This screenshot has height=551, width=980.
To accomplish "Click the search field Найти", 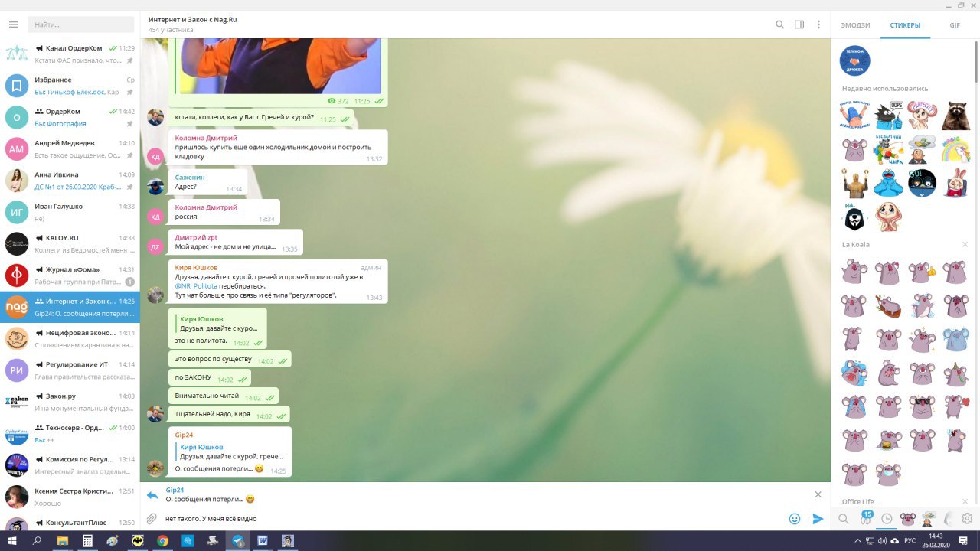I will [81, 25].
